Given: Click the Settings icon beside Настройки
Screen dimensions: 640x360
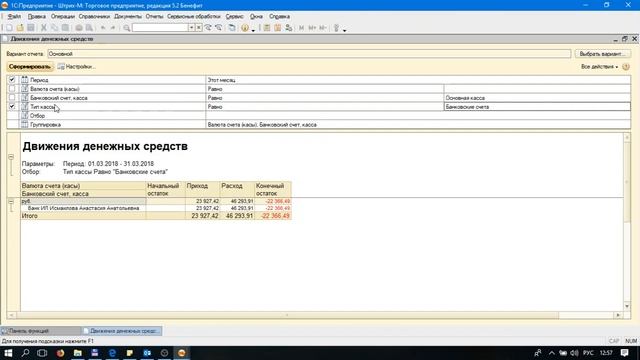Looking at the screenshot, I should 61,67.
